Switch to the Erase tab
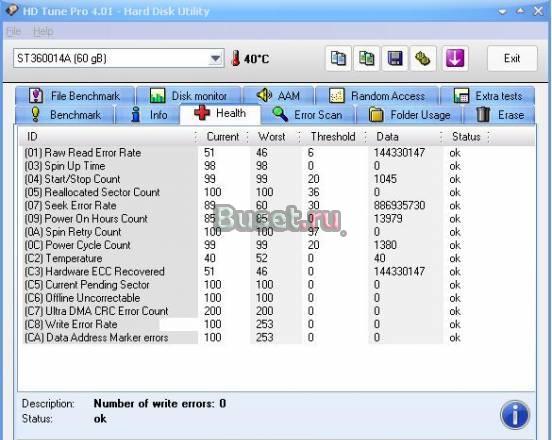Image resolution: width=552 pixels, height=440 pixels. tap(499, 115)
